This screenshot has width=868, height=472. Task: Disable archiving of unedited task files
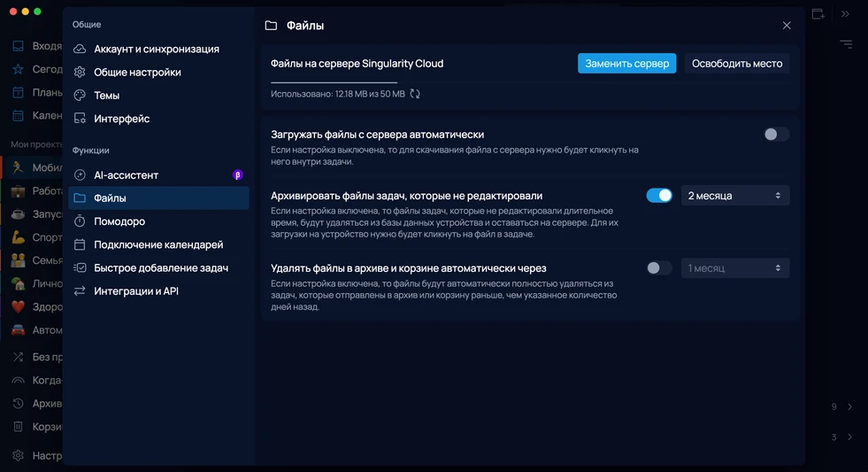(x=659, y=196)
